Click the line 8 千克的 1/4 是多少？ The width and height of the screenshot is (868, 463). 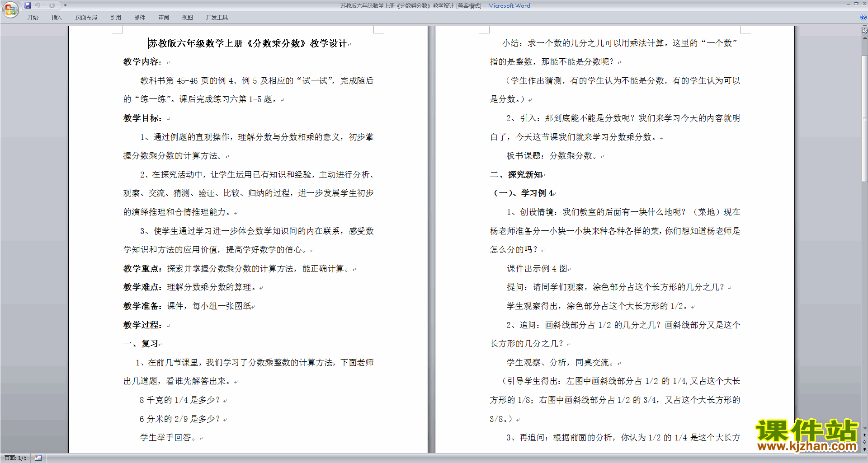tap(180, 400)
